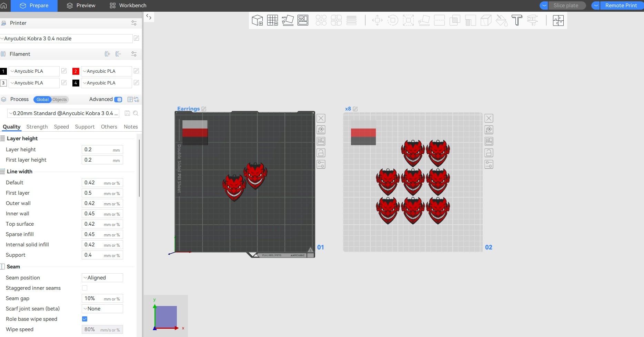Viewport: 644px width, 337px height.
Task: Open the Support settings tab
Action: coord(85,127)
